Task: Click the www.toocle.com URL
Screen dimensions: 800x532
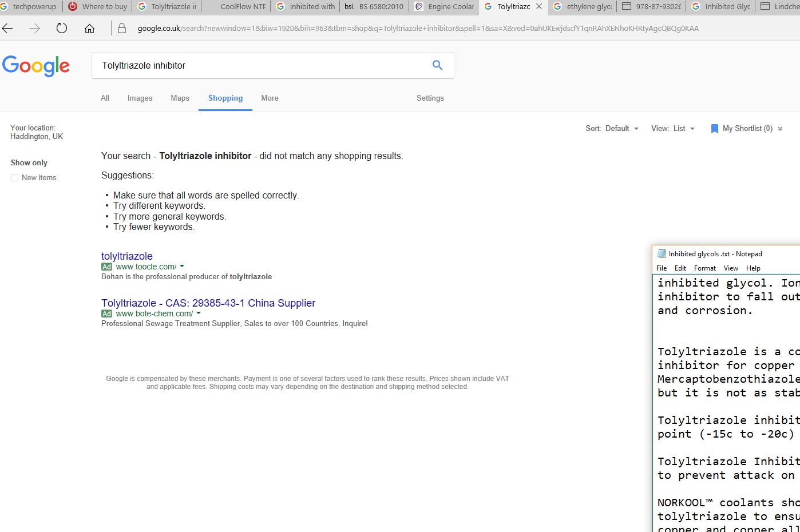Action: coord(146,267)
